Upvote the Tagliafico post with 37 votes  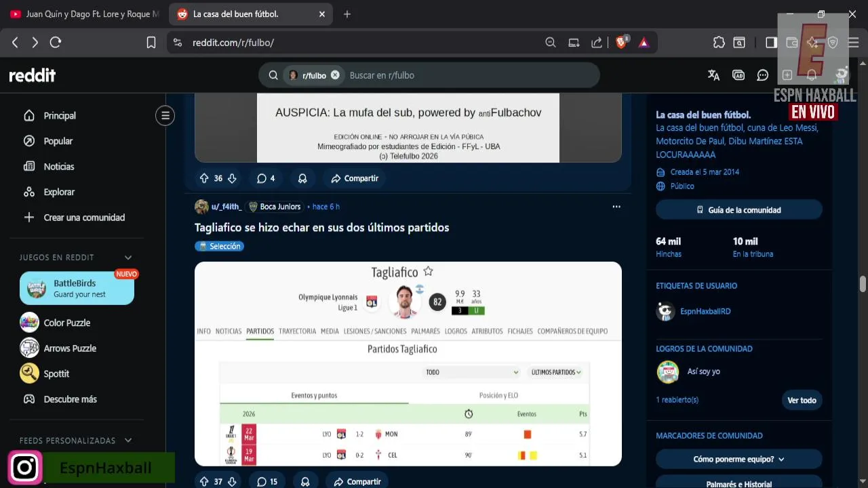coord(204,482)
